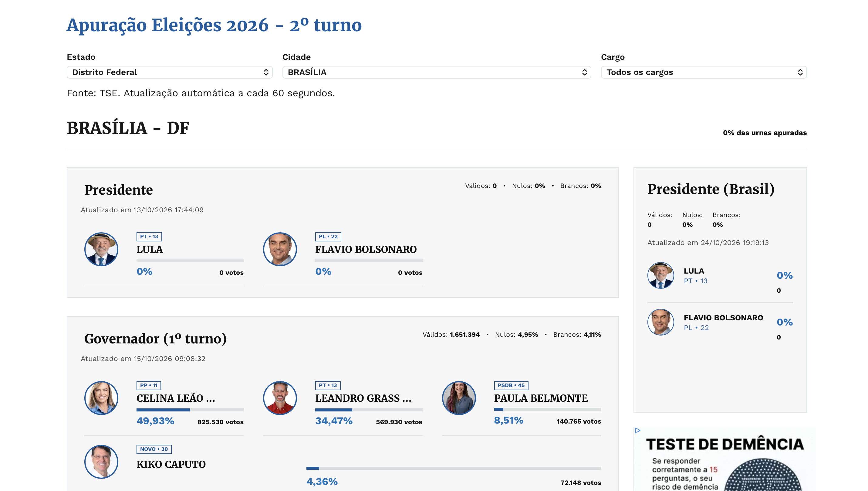Screen dimensions: 868x491
Task: Click the LULA name in Presidente card
Action: click(x=150, y=249)
